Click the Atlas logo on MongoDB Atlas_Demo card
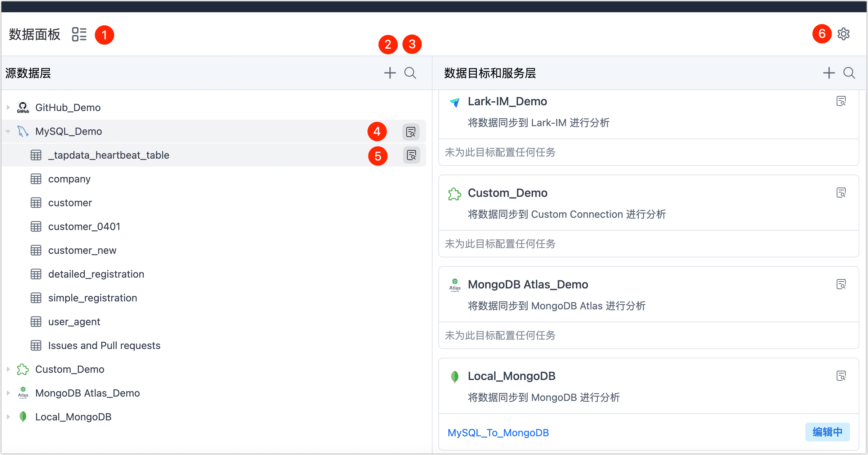The height and width of the screenshot is (455, 868). point(455,285)
